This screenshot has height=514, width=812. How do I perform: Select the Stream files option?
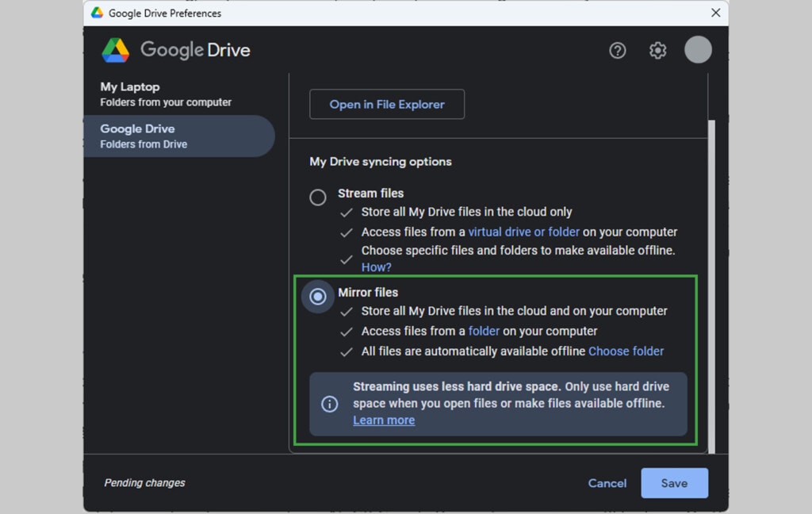(318, 197)
